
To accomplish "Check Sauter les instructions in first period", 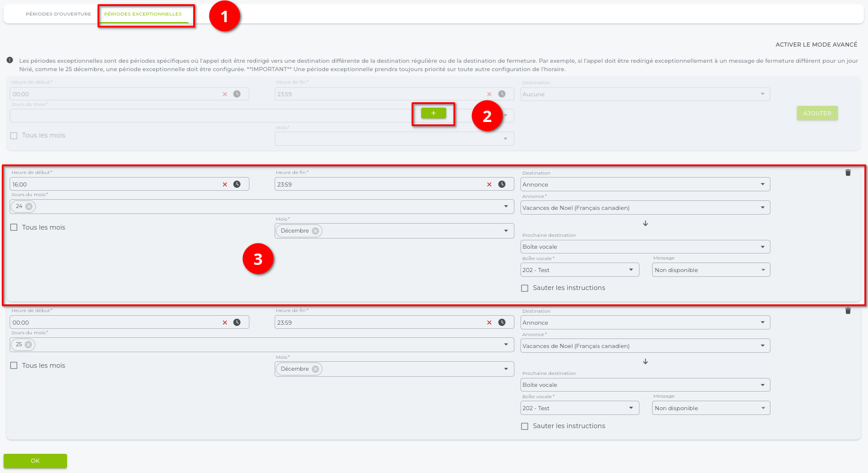I will [x=525, y=288].
